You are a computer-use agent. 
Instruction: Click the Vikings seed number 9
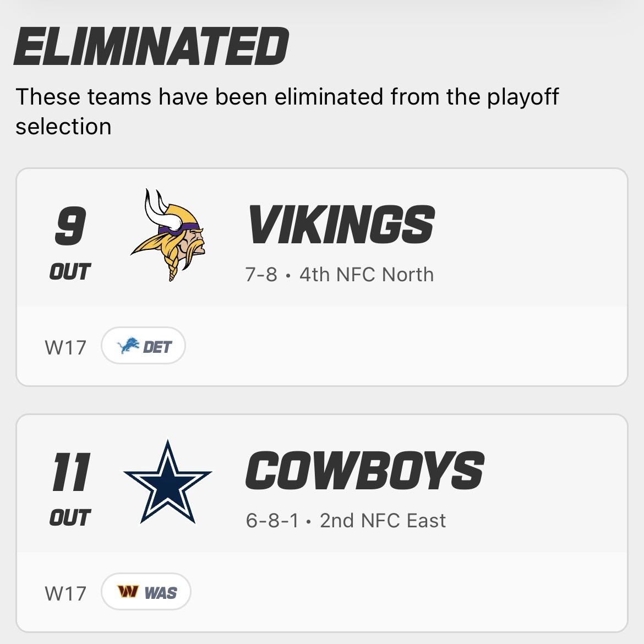70,228
